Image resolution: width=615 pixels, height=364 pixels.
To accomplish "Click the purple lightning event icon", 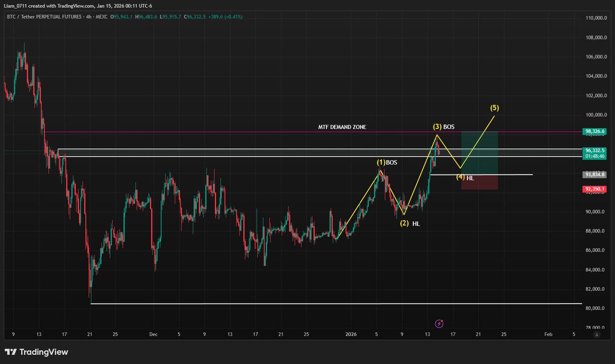I will coord(439,323).
